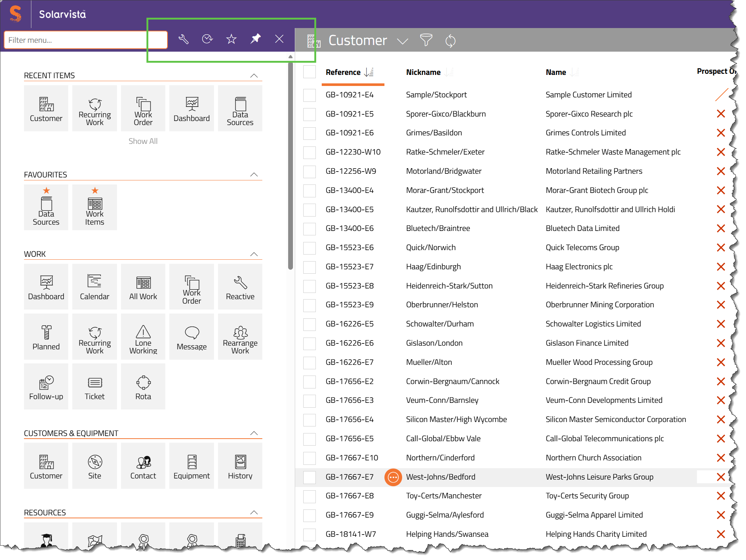The image size is (746, 560).
Task: Click Show All under Recent Items
Action: [143, 141]
